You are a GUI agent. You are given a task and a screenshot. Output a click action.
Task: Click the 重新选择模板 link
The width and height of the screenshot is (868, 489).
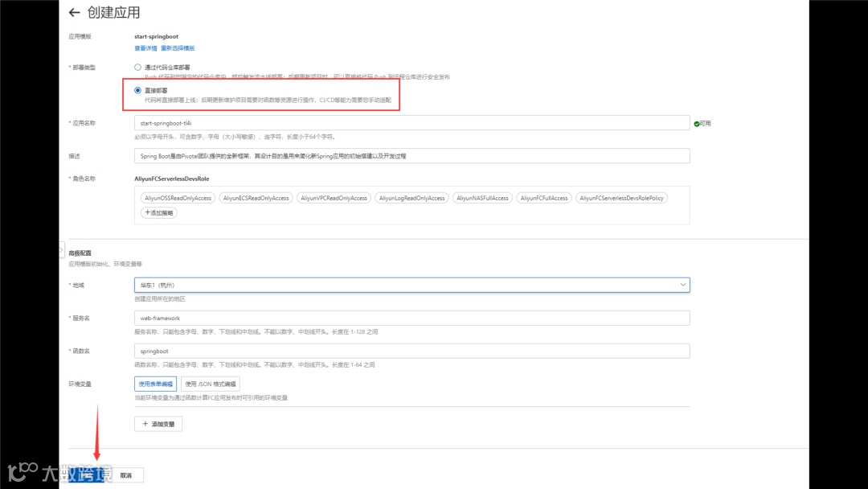click(x=178, y=48)
